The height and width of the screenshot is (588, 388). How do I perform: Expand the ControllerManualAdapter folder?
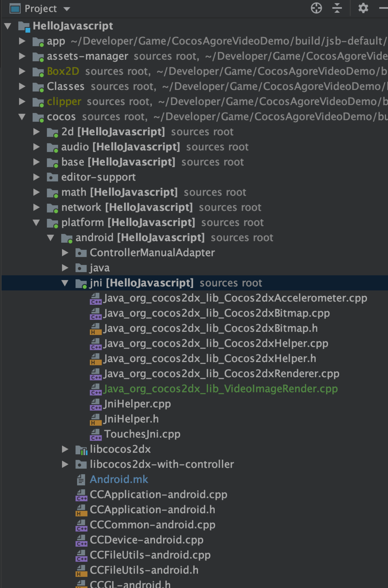65,253
